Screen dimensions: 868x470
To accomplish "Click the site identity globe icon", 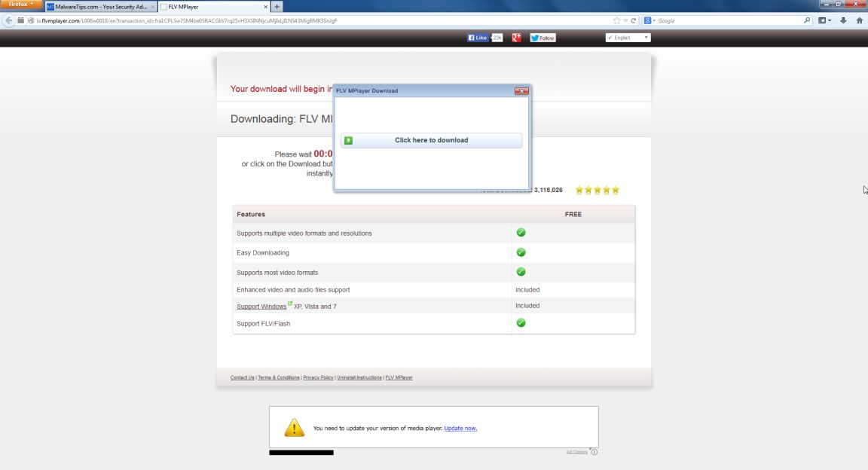I will tap(31, 20).
